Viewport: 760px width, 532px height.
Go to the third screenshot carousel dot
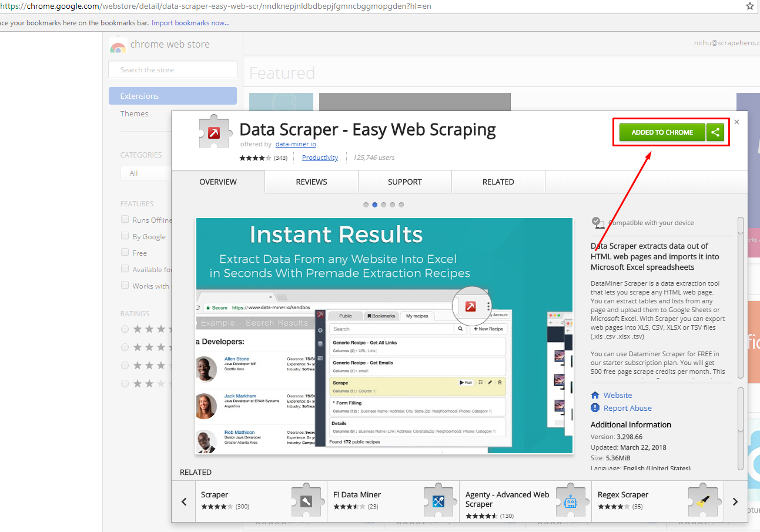click(x=384, y=205)
